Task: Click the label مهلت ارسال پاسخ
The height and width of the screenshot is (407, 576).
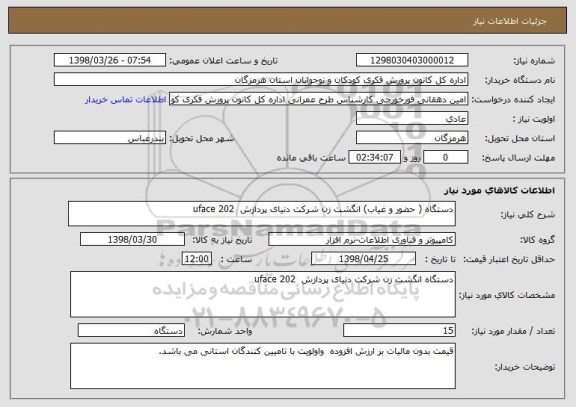Action: (518, 158)
